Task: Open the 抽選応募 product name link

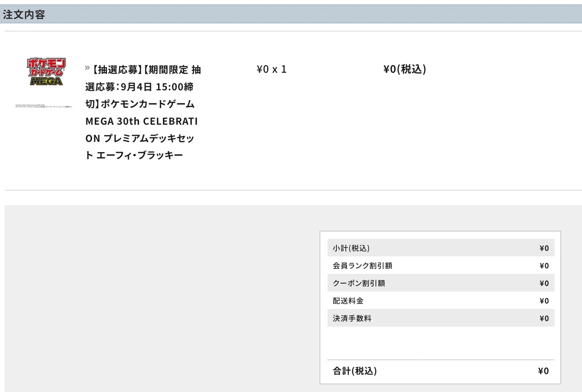Action: point(143,112)
